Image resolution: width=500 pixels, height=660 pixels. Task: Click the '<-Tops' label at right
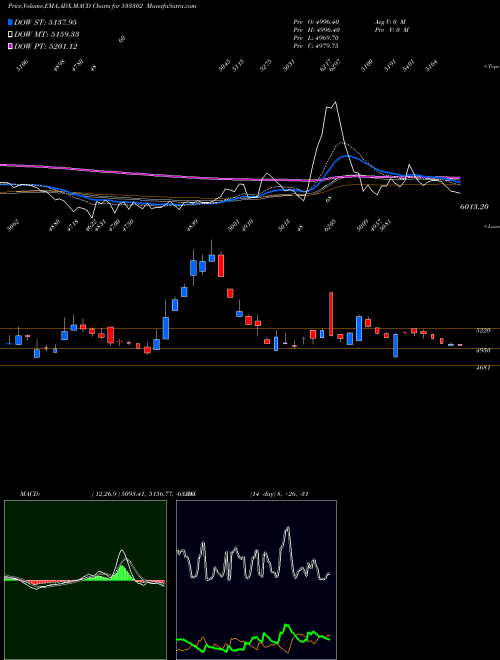point(491,66)
